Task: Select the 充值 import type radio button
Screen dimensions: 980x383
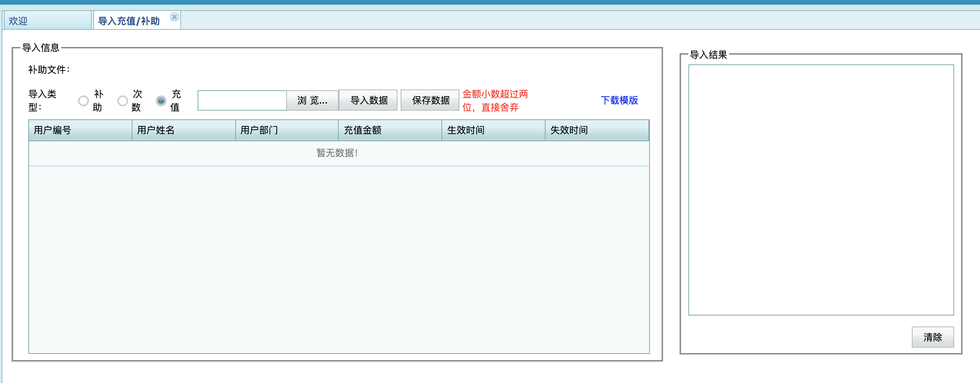Action: (161, 101)
